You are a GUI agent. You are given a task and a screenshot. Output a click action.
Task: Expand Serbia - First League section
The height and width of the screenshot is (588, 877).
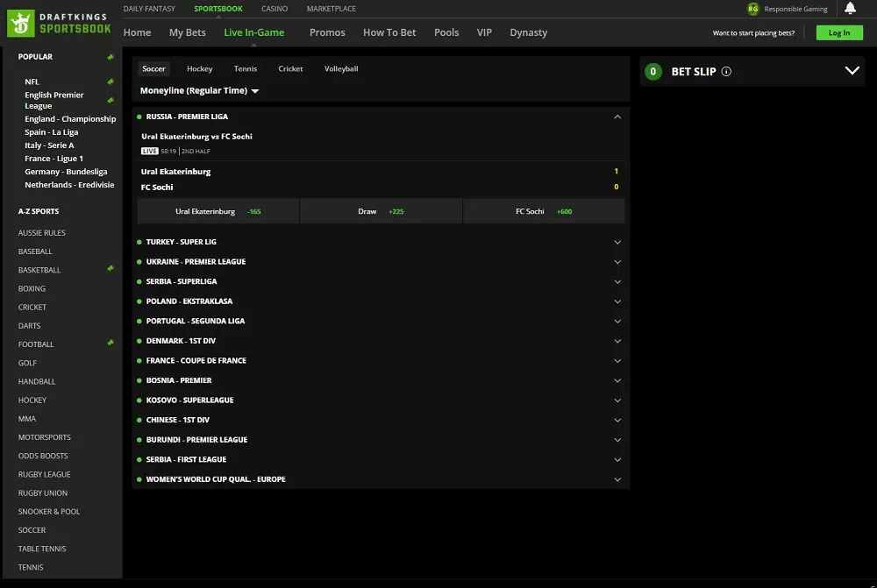[x=617, y=459]
